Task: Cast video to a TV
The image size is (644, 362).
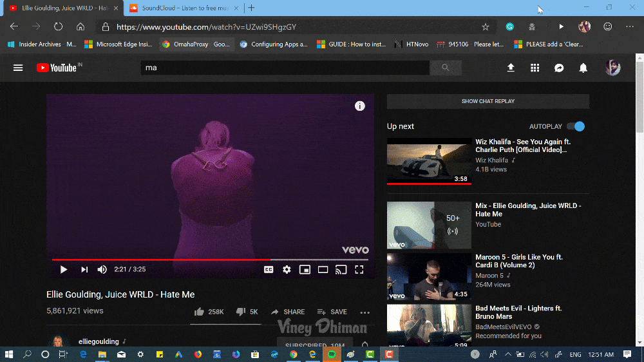Action: [x=341, y=269]
